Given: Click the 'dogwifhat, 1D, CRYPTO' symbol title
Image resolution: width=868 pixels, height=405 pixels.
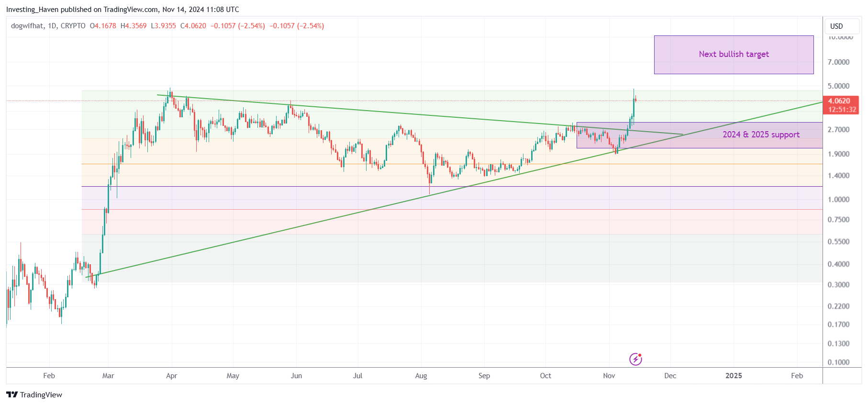Looking at the screenshot, I should (x=48, y=26).
